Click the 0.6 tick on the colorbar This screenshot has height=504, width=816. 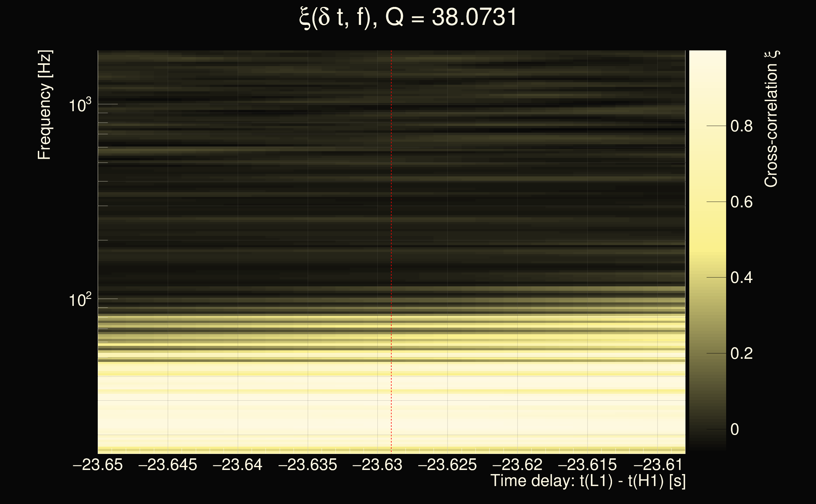(x=741, y=202)
